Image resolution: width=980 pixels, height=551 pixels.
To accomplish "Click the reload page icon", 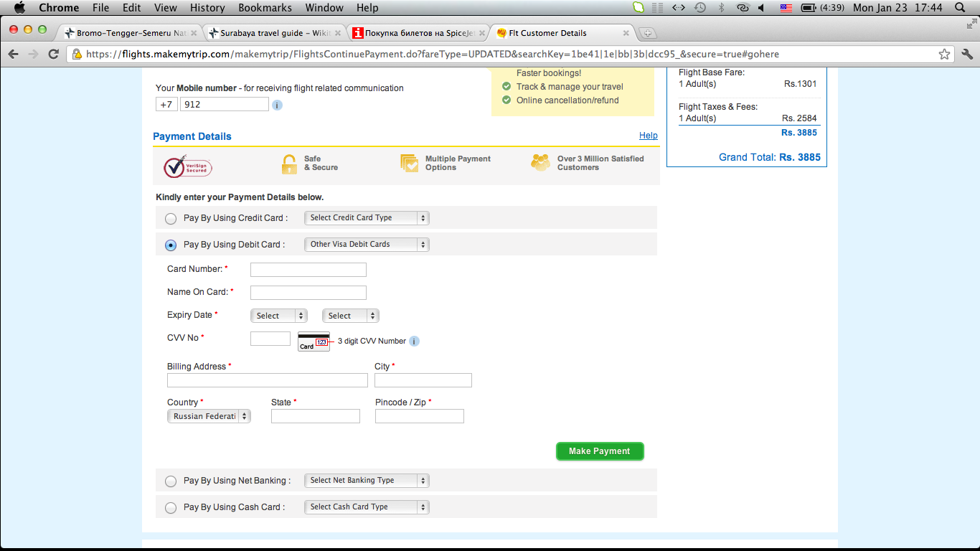I will tap(53, 55).
